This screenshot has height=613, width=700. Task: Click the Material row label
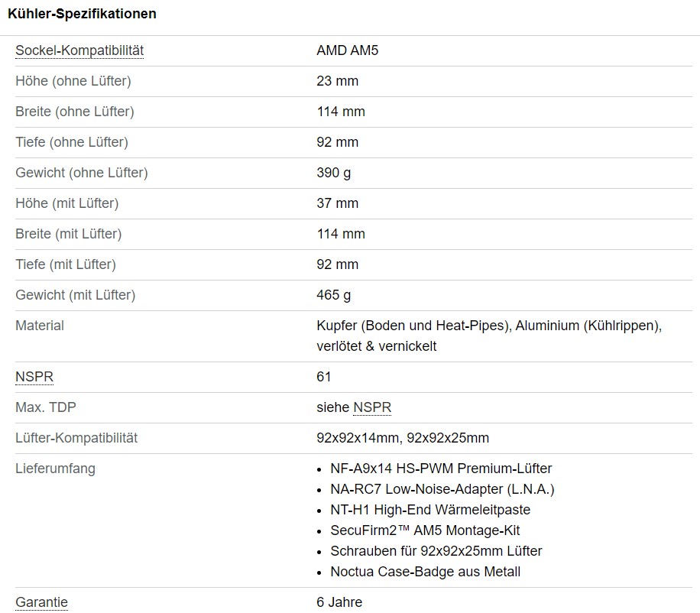coord(40,326)
